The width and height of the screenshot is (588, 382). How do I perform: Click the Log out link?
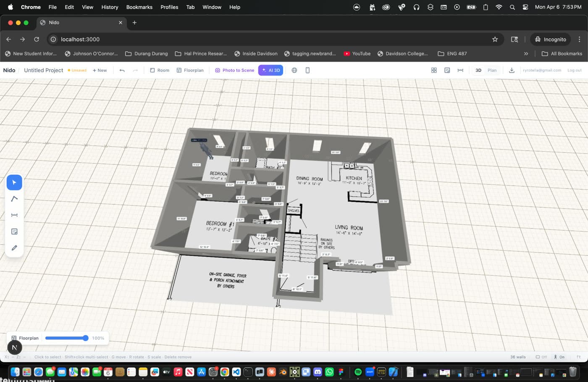574,70
